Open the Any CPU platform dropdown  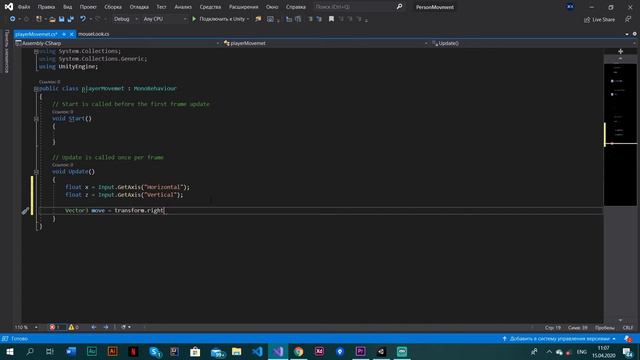[164, 19]
